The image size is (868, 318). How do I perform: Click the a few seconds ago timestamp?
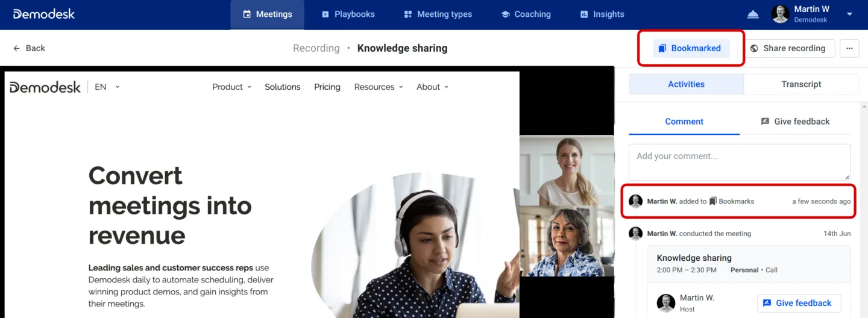[822, 201]
